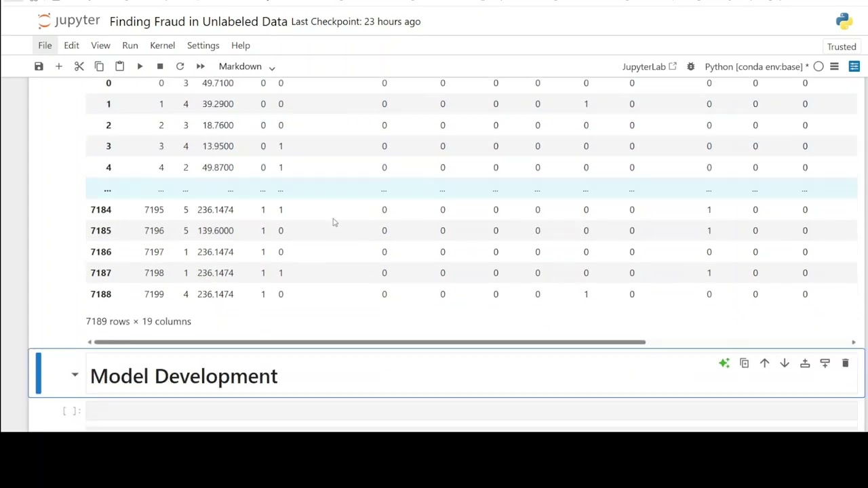Move the selected cell up

[764, 363]
